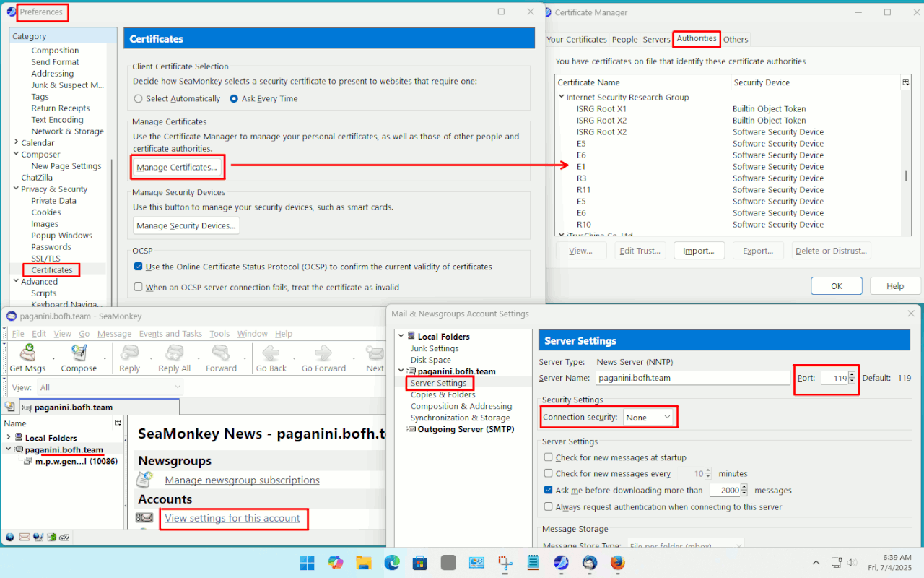Expand the Calendar category in Preferences
Viewport: 924px width, 578px height.
click(x=16, y=143)
